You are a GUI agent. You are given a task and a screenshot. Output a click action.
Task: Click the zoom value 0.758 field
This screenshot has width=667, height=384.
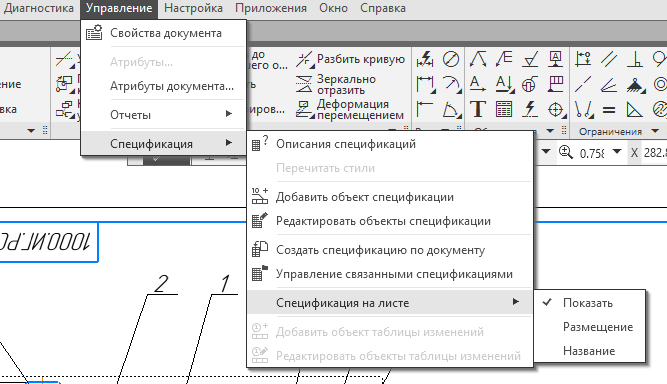[x=592, y=152]
